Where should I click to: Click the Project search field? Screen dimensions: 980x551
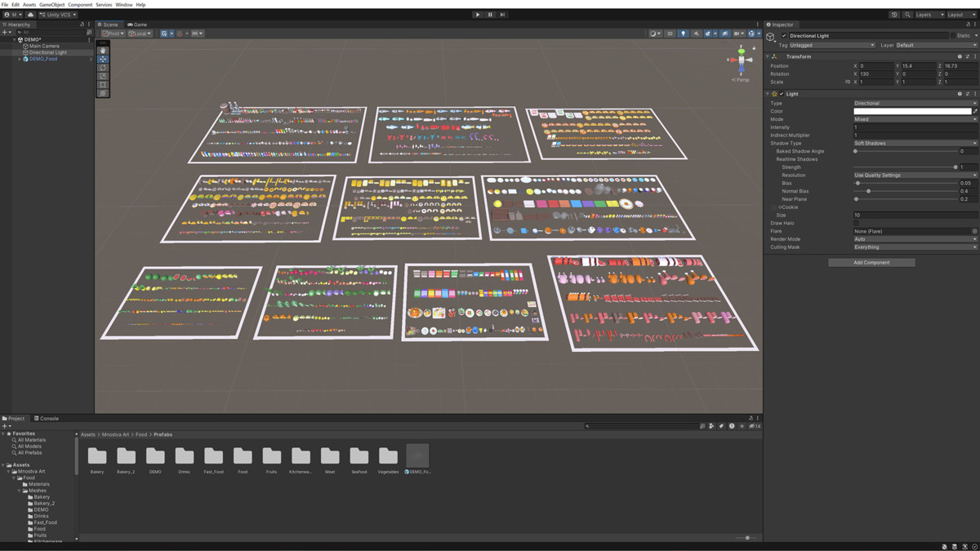point(641,426)
